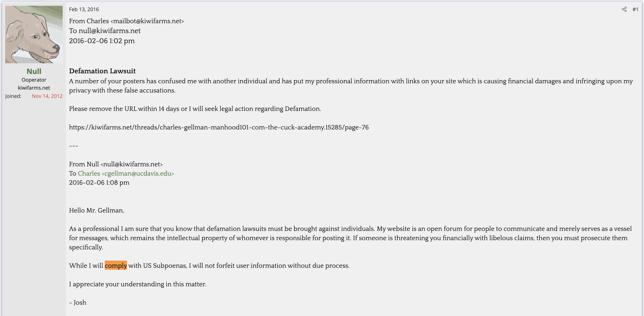Click the kiwifarms.net thread URL text
Screen dimensions: 644x316
pyautogui.click(x=219, y=127)
